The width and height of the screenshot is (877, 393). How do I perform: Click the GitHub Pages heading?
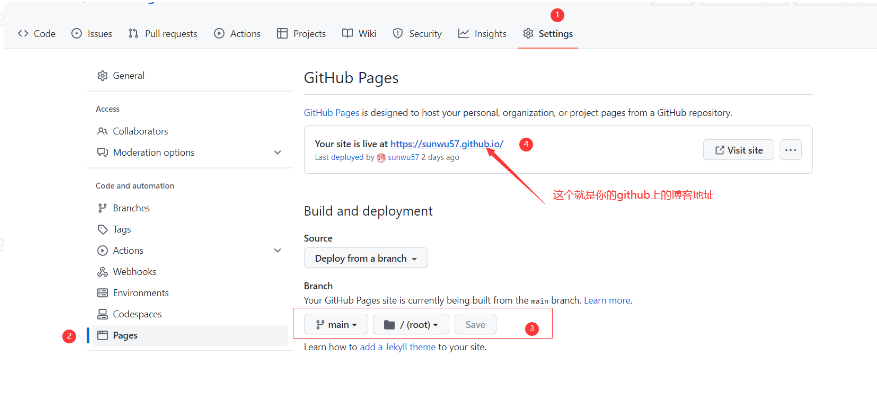point(351,78)
